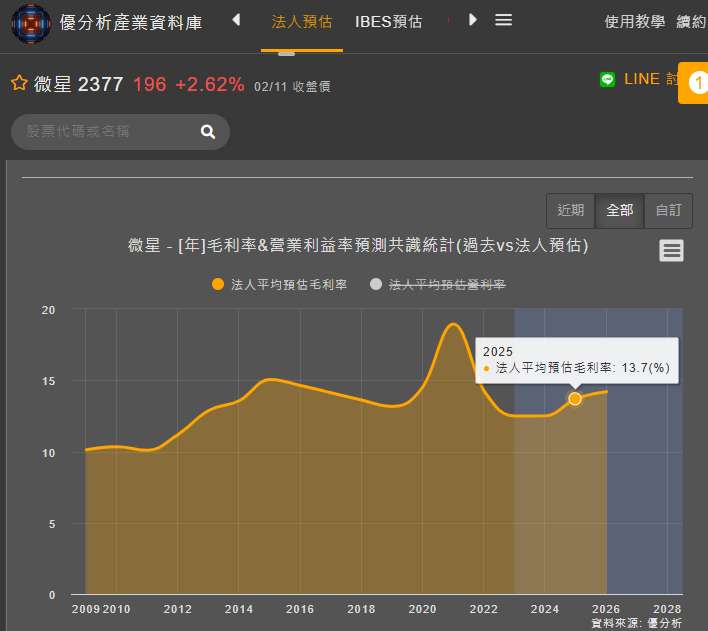
Task: Click the 02/11 收盤價 label
Action: tap(292, 86)
